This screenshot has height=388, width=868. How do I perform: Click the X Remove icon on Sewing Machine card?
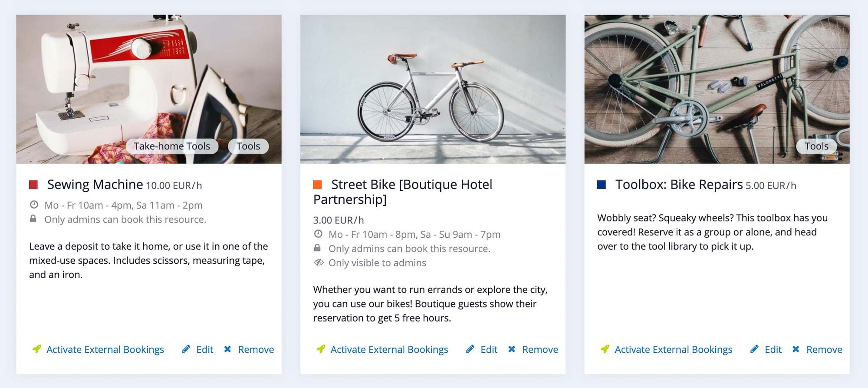pyautogui.click(x=227, y=349)
